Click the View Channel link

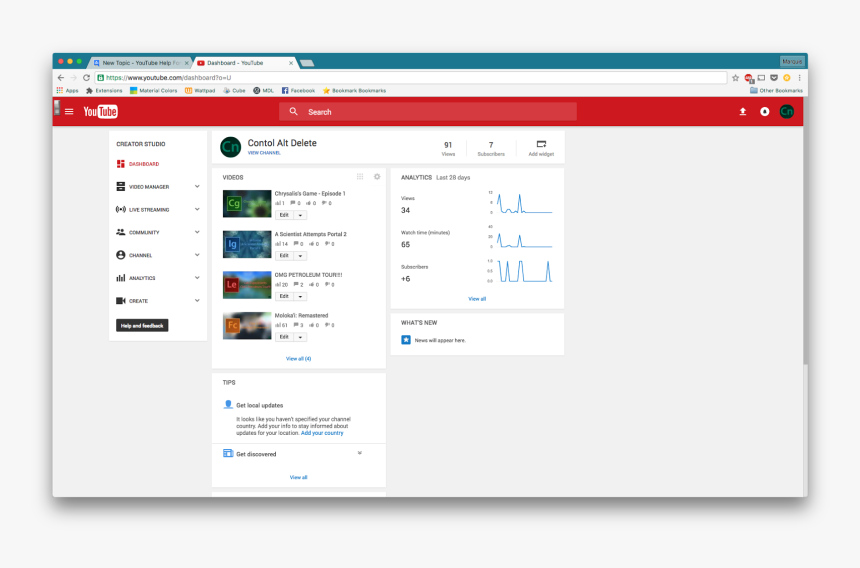(x=264, y=153)
